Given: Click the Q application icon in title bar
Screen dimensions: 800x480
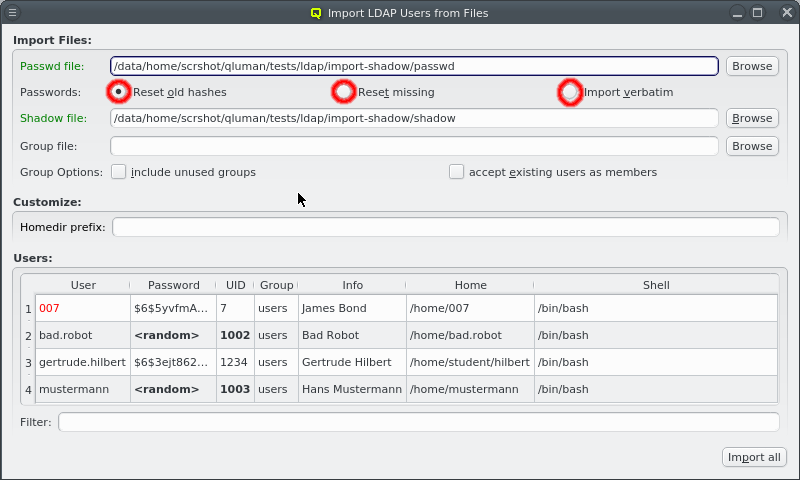Looking at the screenshot, I should click(x=316, y=13).
